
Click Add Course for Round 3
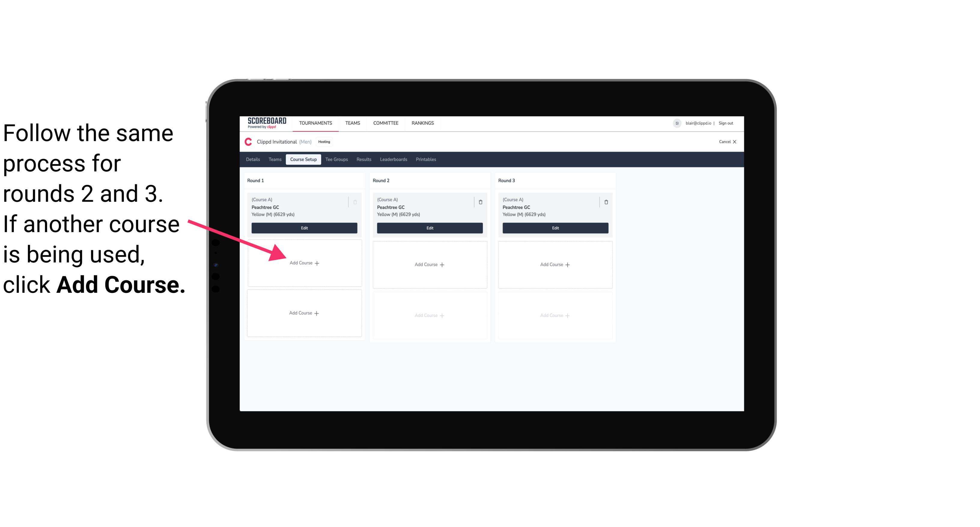554,264
